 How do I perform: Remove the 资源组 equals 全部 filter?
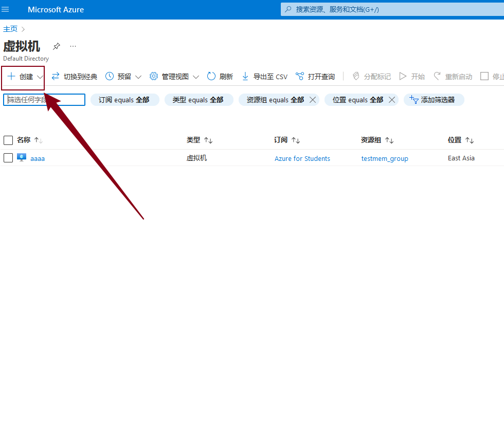[x=313, y=100]
